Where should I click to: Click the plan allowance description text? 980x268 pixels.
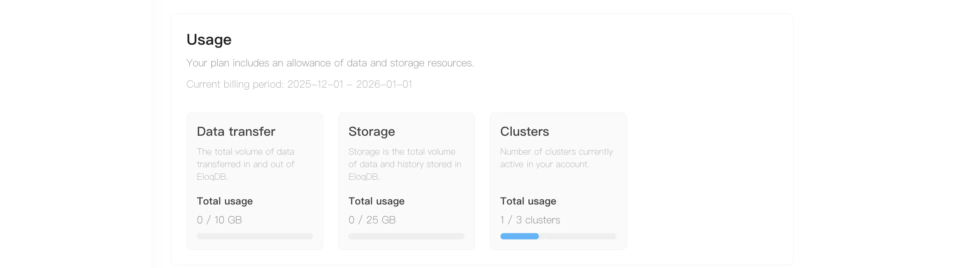point(330,63)
